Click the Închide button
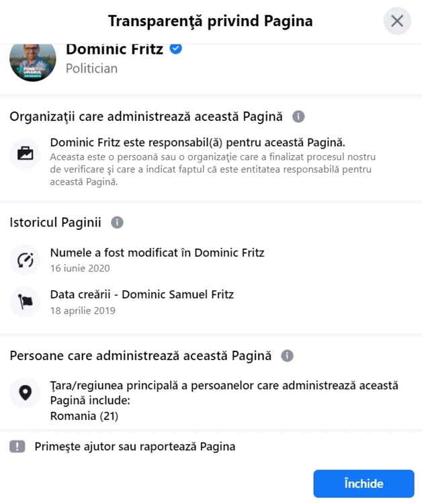422x504 pixels. tap(364, 483)
